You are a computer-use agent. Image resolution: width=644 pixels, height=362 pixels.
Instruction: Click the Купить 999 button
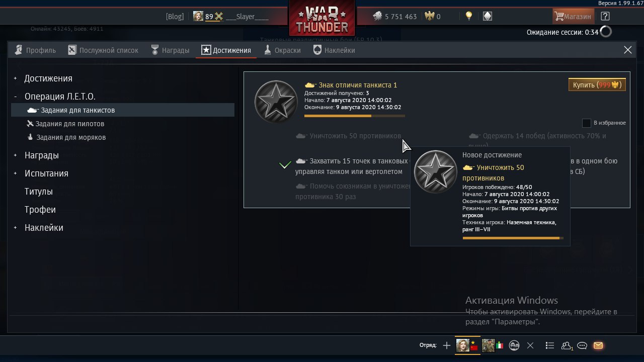coord(597,85)
